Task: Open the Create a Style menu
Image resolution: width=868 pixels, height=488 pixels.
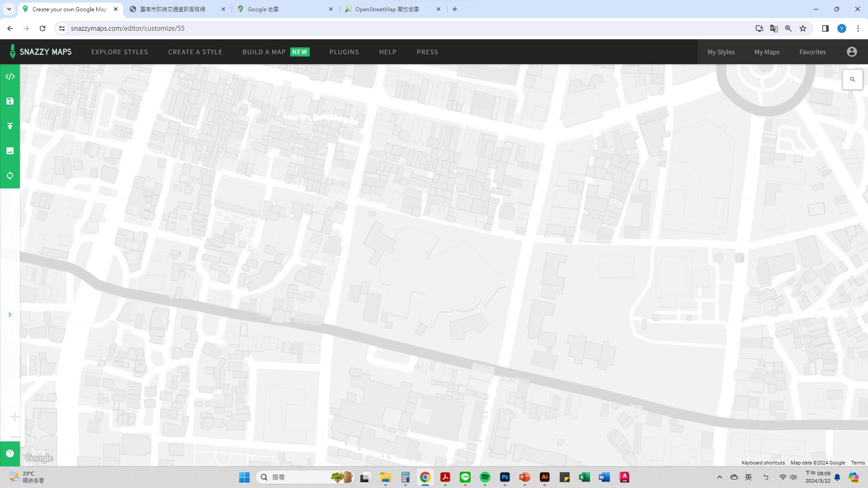Action: click(195, 52)
